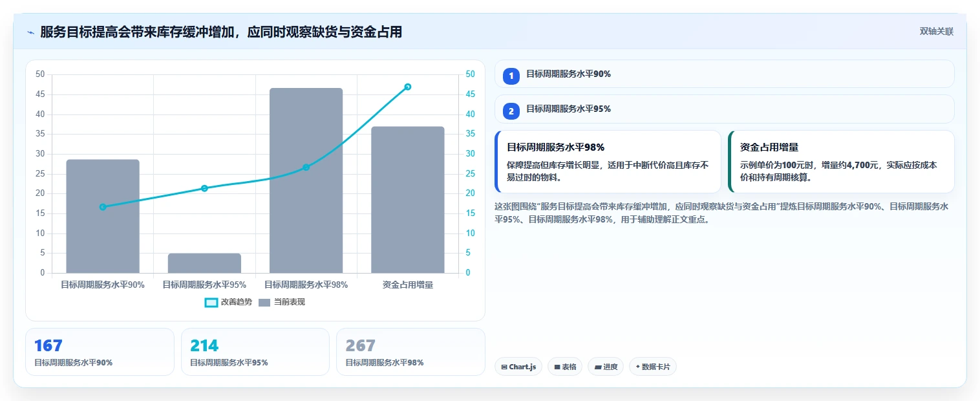Open the 目标周期服务水平98% detail card
Image resolution: width=980 pixels, height=401 pixels.
click(x=608, y=162)
